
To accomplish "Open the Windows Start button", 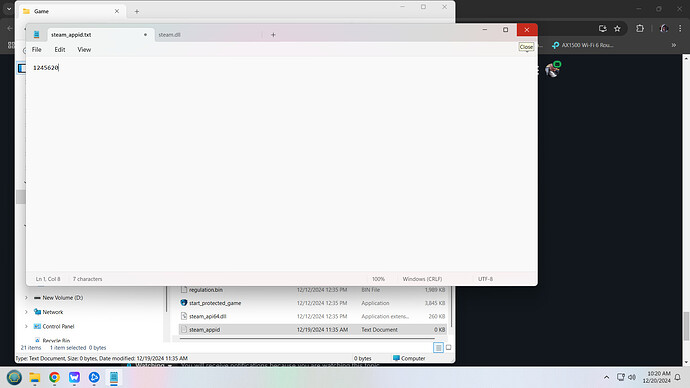I will [x=14, y=377].
